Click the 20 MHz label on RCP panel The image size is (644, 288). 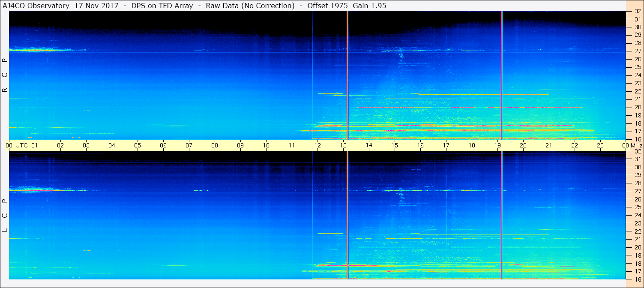[637, 107]
